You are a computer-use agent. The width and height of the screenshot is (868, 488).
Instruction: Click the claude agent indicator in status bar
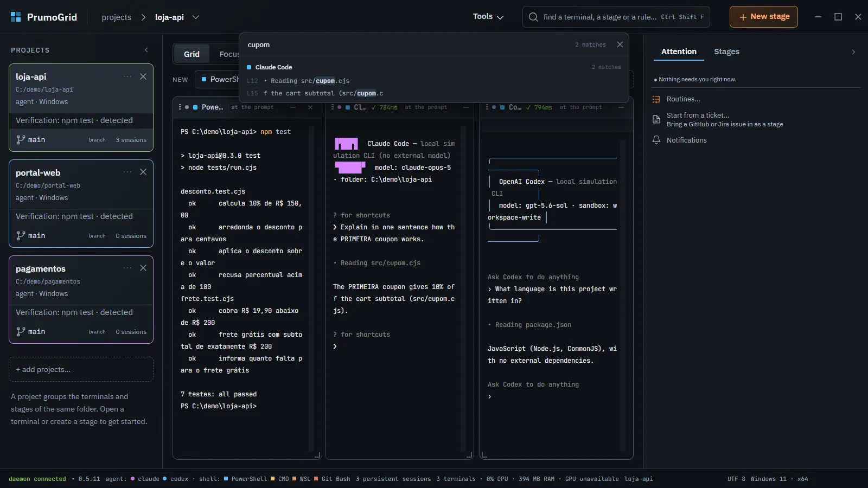[x=145, y=479]
